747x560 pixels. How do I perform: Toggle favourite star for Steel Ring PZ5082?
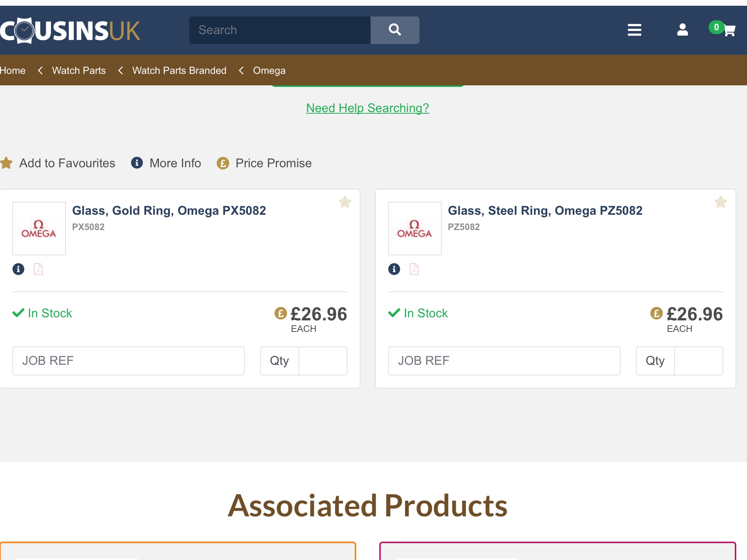tap(721, 202)
